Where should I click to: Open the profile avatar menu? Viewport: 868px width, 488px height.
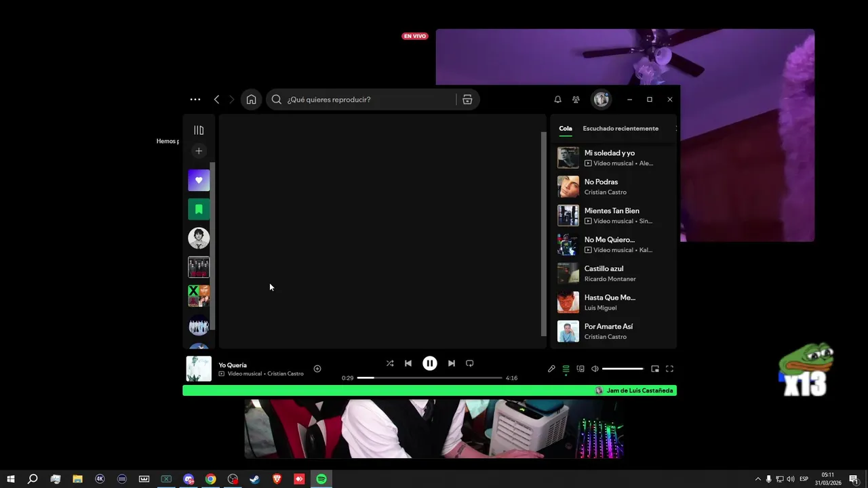click(601, 100)
